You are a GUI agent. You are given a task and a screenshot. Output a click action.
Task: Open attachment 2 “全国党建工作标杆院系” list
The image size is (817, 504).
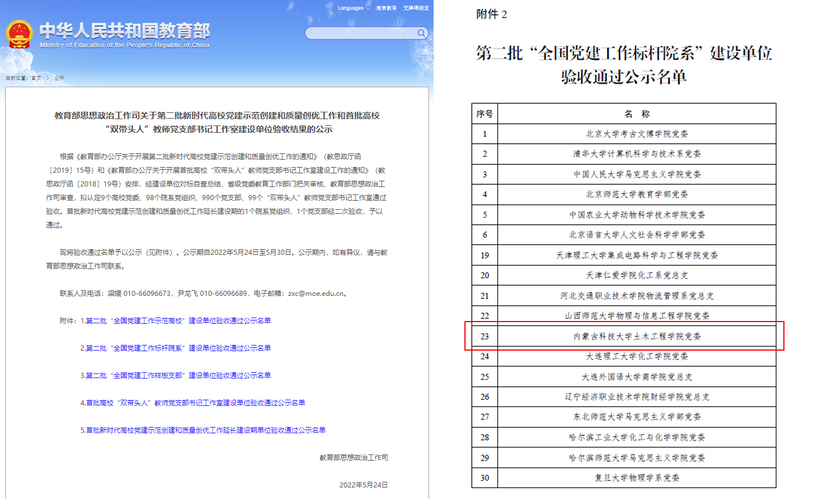[178, 348]
